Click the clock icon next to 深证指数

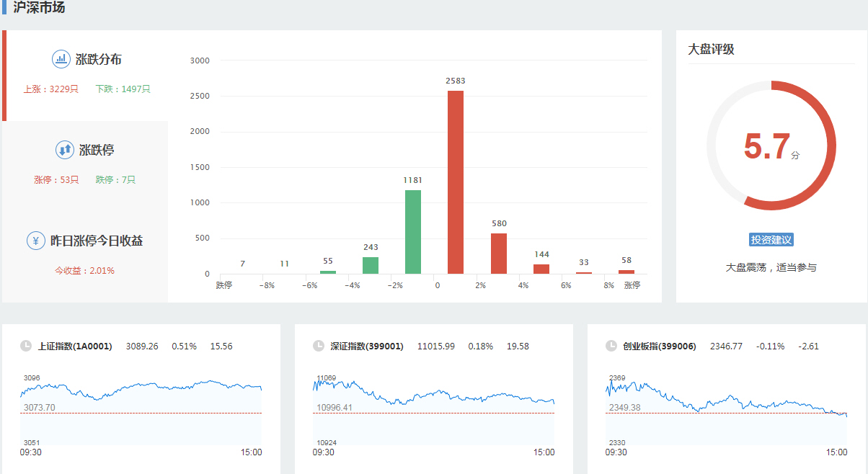pos(319,346)
